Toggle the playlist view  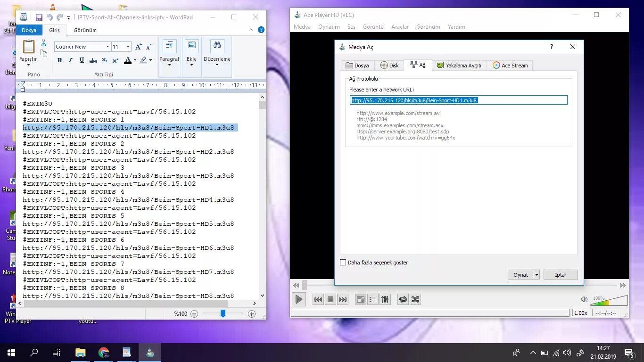tap(373, 299)
